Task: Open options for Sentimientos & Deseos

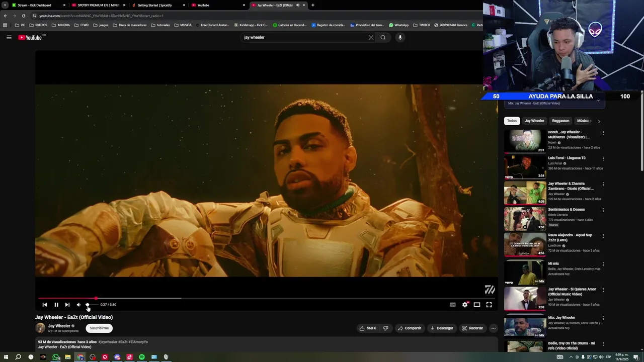Action: point(603,210)
